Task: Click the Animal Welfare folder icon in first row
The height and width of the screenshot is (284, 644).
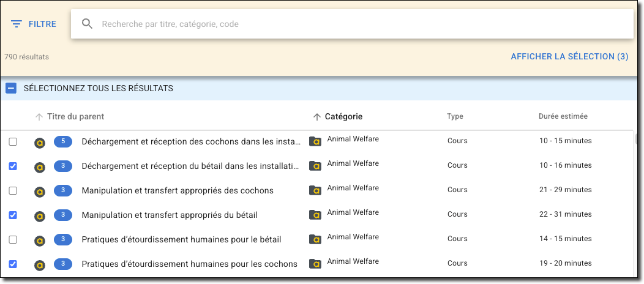Action: point(315,141)
